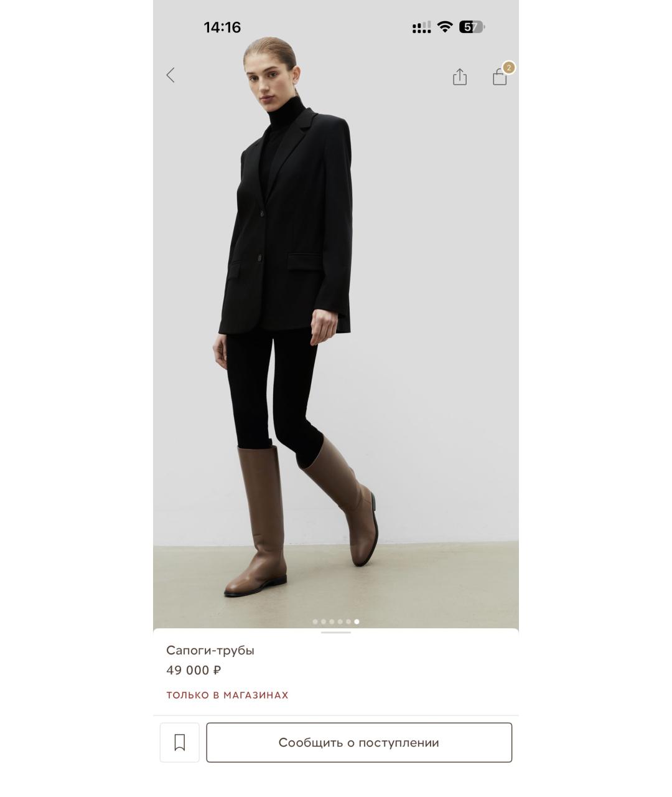Jump to the fifth image pagination dot
The height and width of the screenshot is (797, 672).
[348, 621]
